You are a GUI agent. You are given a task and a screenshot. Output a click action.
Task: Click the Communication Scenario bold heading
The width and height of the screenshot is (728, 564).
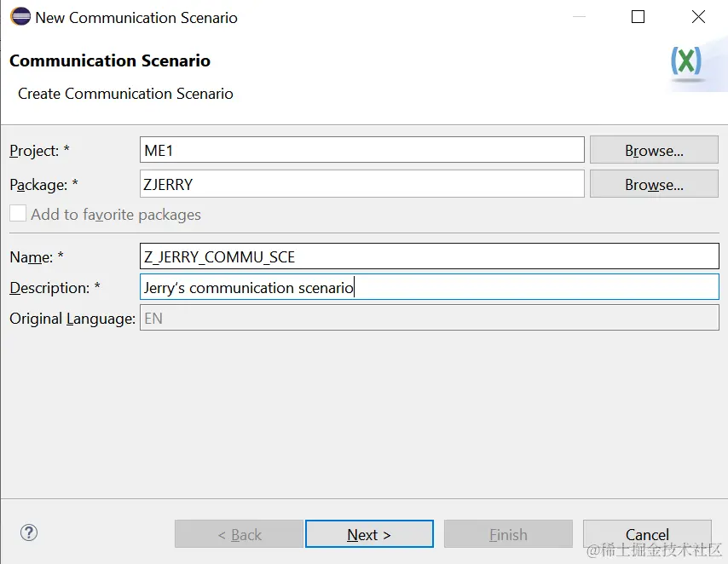(110, 60)
